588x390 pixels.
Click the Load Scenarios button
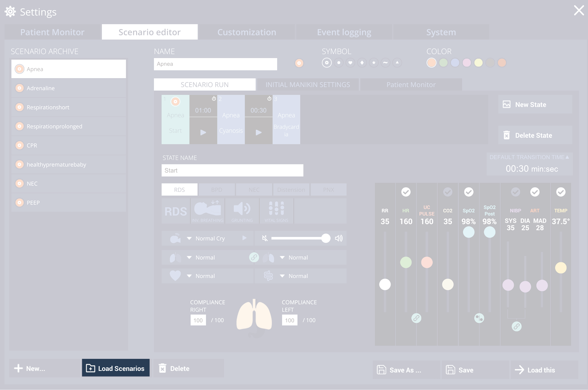tap(116, 368)
